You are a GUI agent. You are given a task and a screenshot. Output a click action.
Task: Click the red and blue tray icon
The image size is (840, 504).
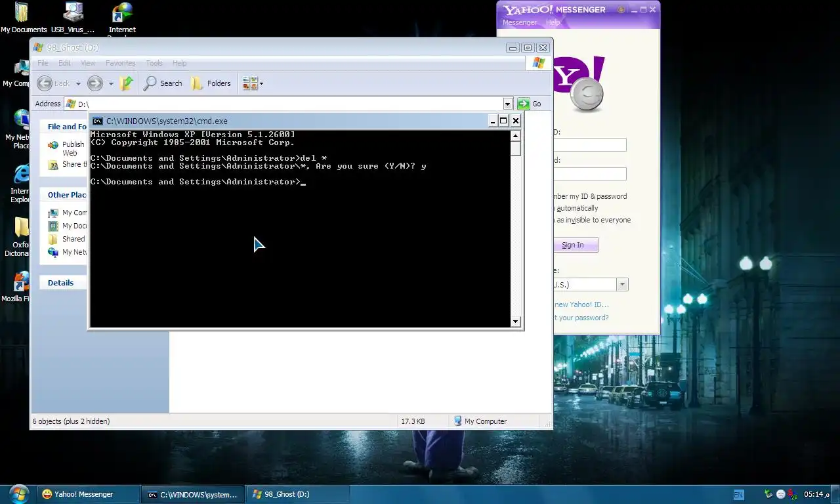793,494
